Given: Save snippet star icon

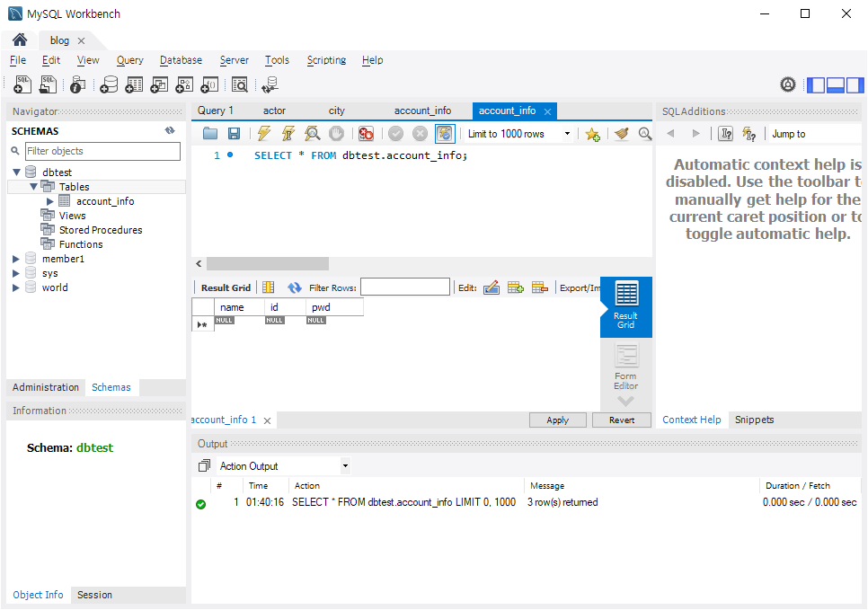Looking at the screenshot, I should pos(592,134).
